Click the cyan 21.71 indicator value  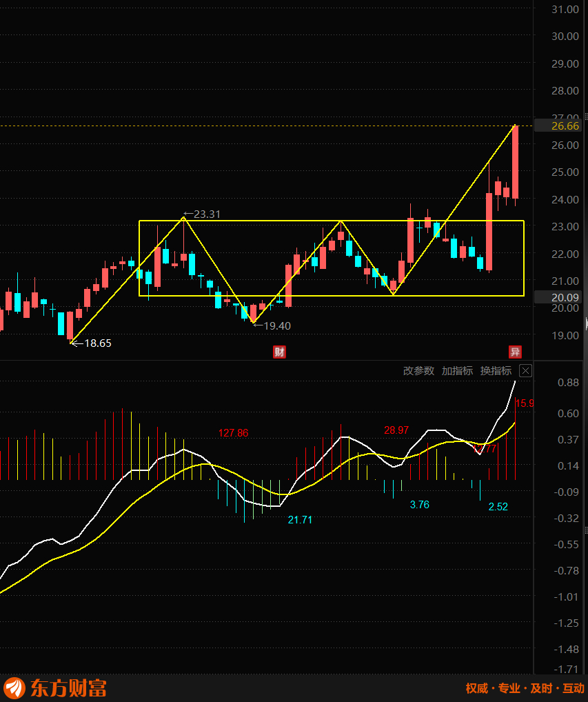point(300,520)
